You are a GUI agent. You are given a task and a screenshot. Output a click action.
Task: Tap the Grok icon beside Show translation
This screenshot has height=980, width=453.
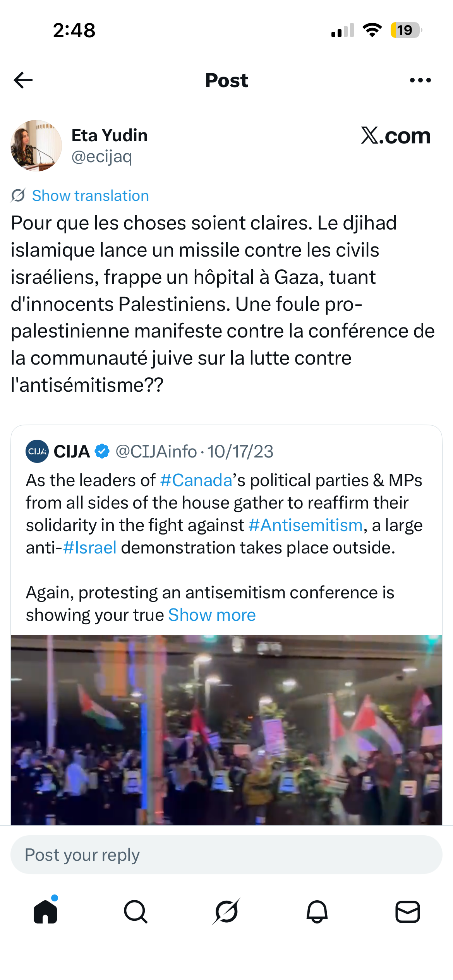(x=18, y=195)
